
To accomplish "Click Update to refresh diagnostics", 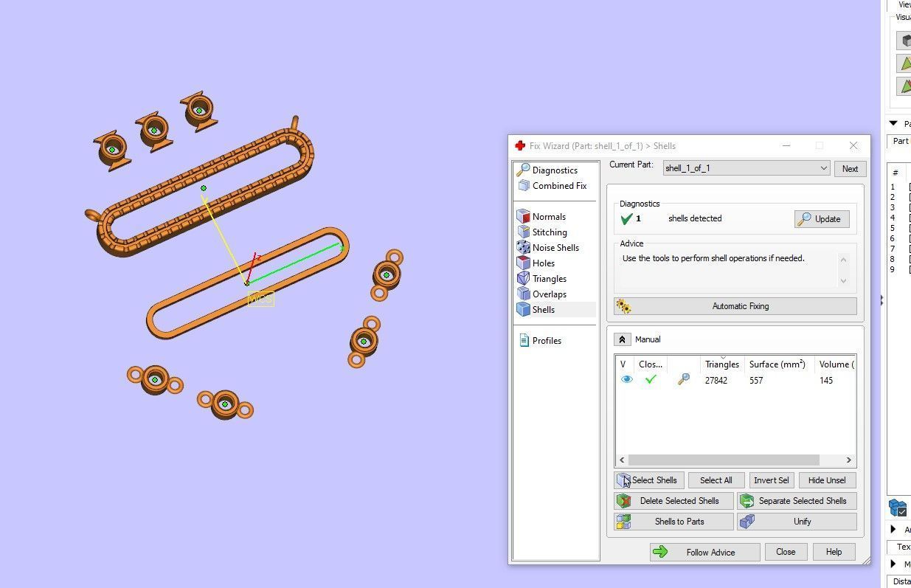I will 822,219.
